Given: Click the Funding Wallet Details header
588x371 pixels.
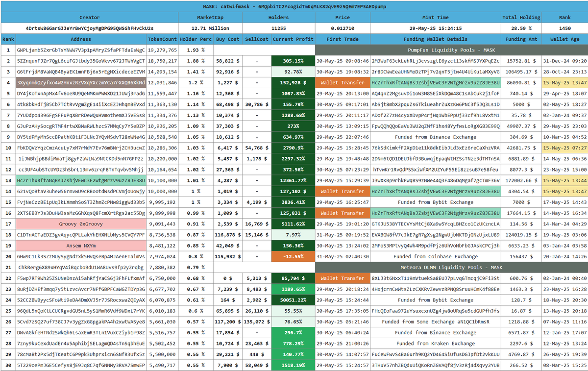Looking at the screenshot, I should tap(435, 39).
